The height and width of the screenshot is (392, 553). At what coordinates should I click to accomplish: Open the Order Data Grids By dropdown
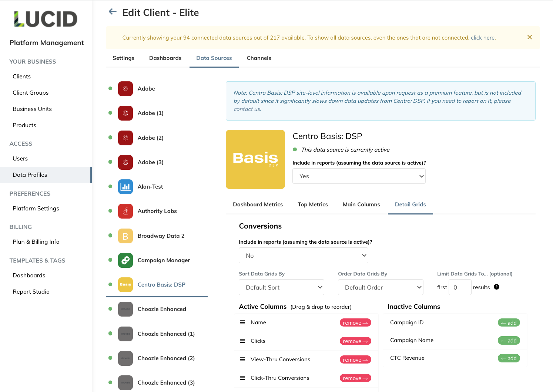pos(381,287)
